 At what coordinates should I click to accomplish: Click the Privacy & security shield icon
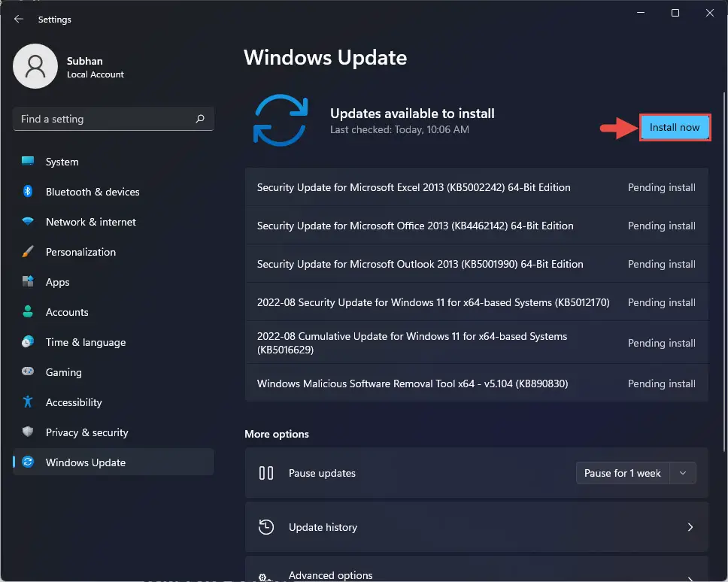click(x=28, y=432)
